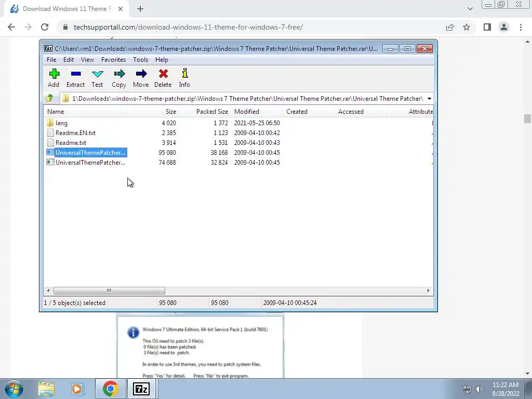Screen dimensions: 532x399
Task: Click the 38 168 packed size value
Action: tap(219, 153)
